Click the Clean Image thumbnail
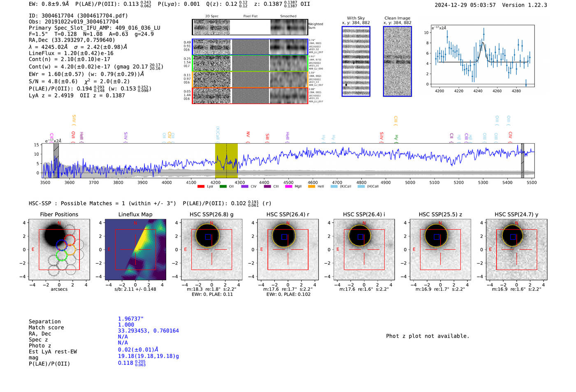This screenshot has height=392, width=576. (x=397, y=61)
